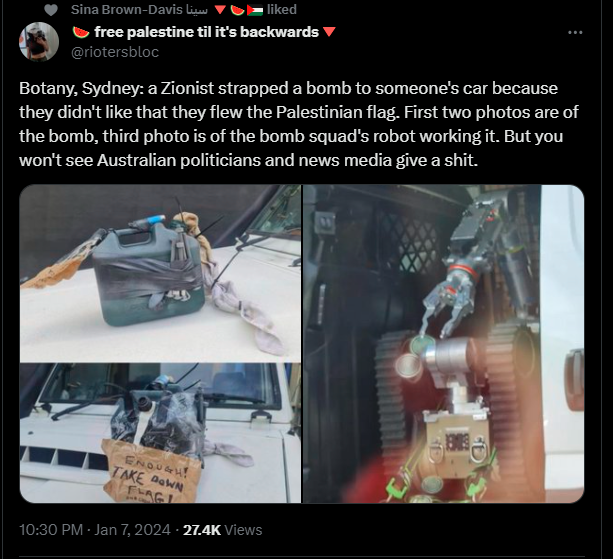Viewport: 613px width, 559px height.
Task: Open the @riotersbloc handle link
Action: pos(115,52)
